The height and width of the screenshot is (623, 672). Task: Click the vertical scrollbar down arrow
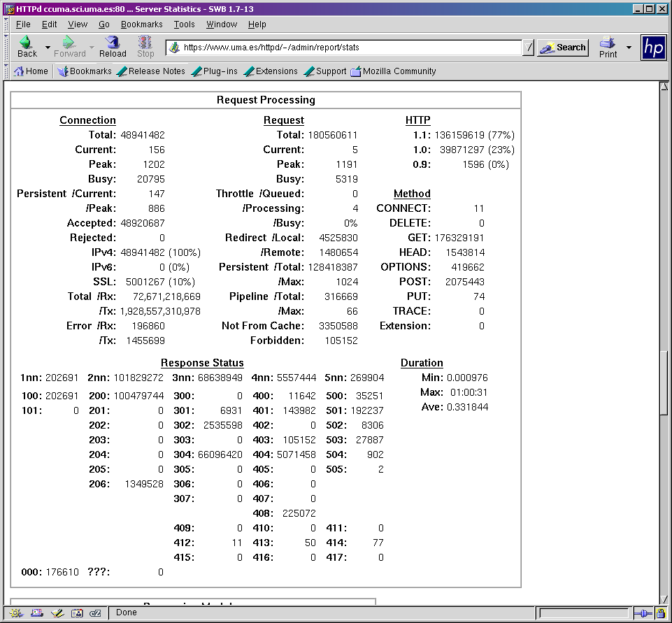click(664, 599)
